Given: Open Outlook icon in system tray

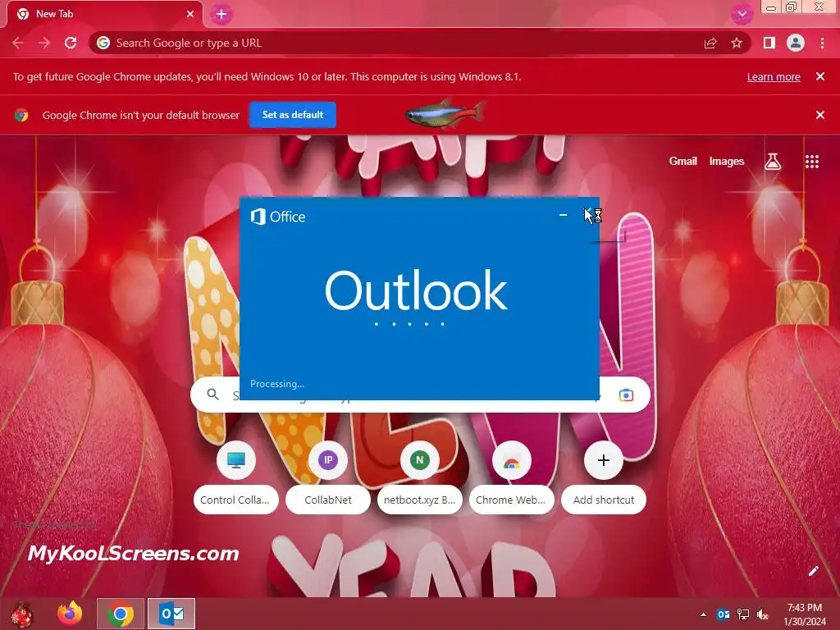Looking at the screenshot, I should click(724, 614).
